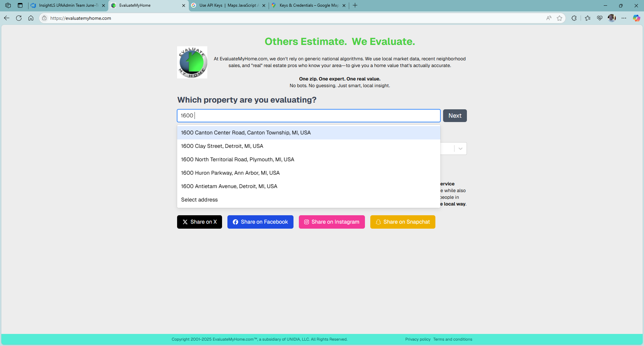Activate Read aloud for this page
Screen dimensions: 644x346
point(549,18)
